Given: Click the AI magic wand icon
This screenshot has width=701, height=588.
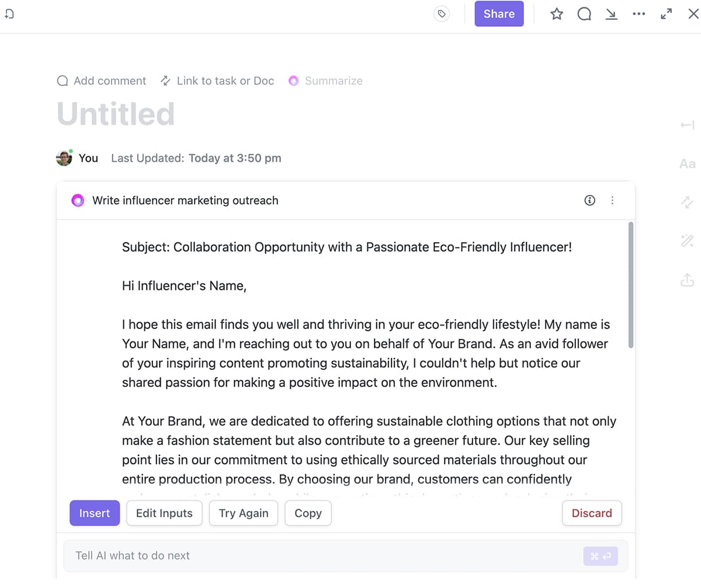Looking at the screenshot, I should click(x=688, y=241).
